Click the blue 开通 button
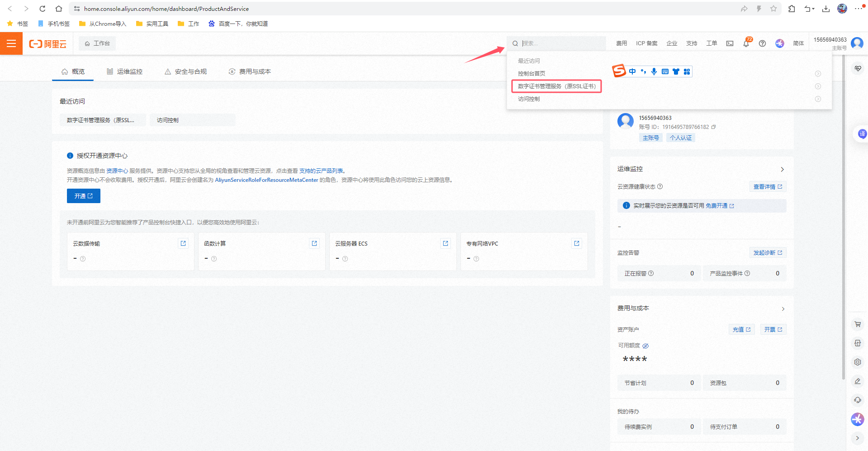Viewport: 868px width, 451px height. 84,196
